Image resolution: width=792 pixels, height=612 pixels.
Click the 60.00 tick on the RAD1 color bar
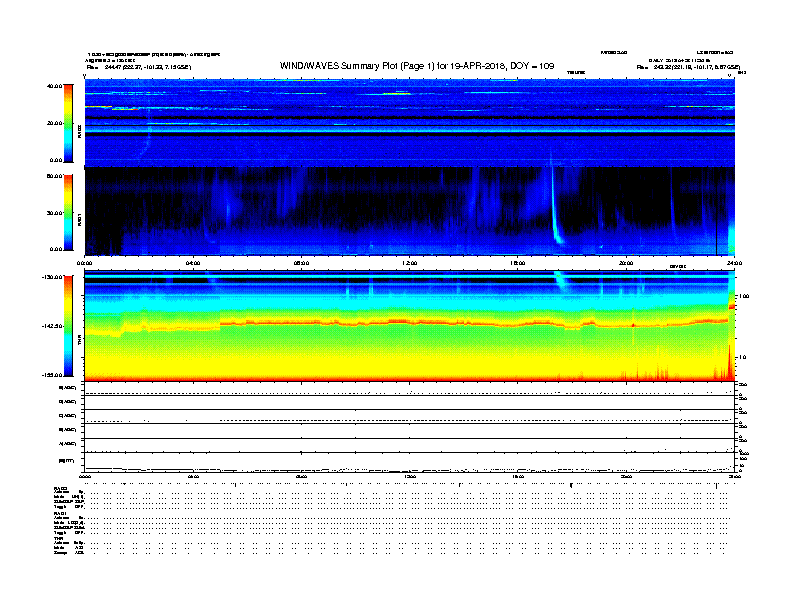point(54,176)
